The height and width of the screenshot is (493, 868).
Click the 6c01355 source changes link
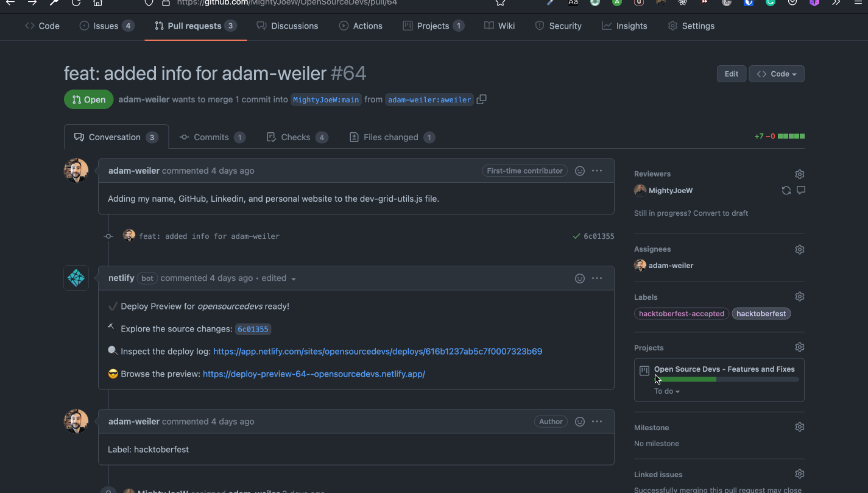tap(253, 329)
